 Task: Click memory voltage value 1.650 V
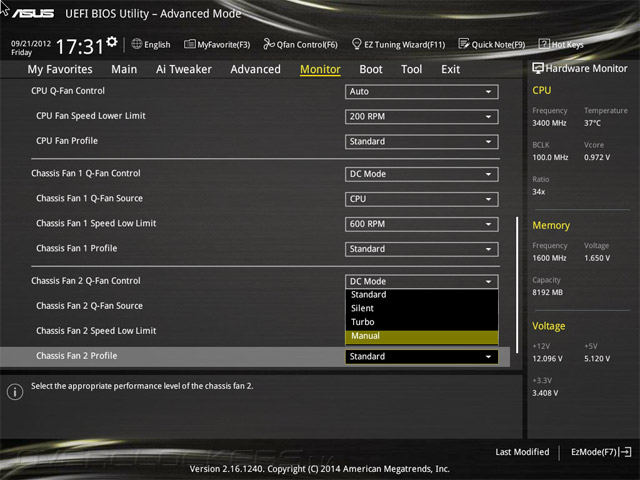pyautogui.click(x=597, y=258)
